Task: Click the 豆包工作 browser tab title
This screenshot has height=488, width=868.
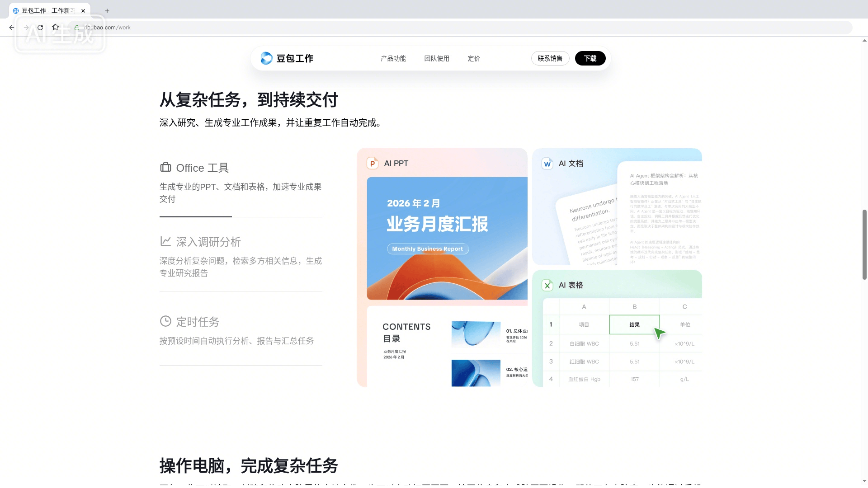Action: click(48, 10)
